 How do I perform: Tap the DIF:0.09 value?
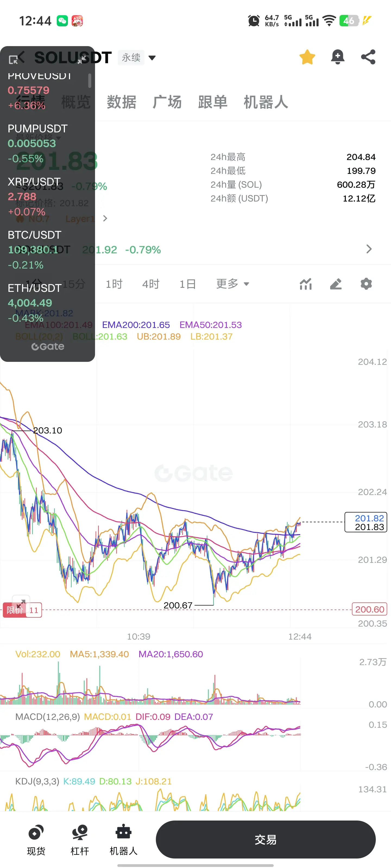tap(153, 717)
